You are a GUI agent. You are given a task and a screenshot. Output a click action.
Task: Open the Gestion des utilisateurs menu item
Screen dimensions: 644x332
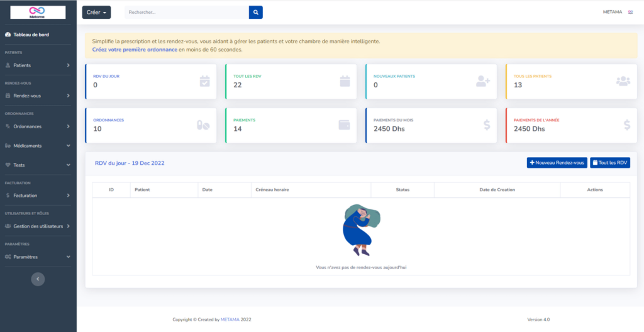[x=38, y=226]
